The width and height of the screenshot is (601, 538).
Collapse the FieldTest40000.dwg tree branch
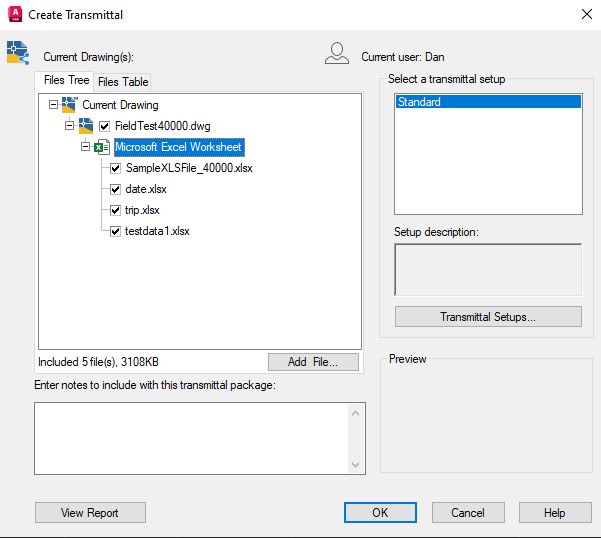(69, 126)
